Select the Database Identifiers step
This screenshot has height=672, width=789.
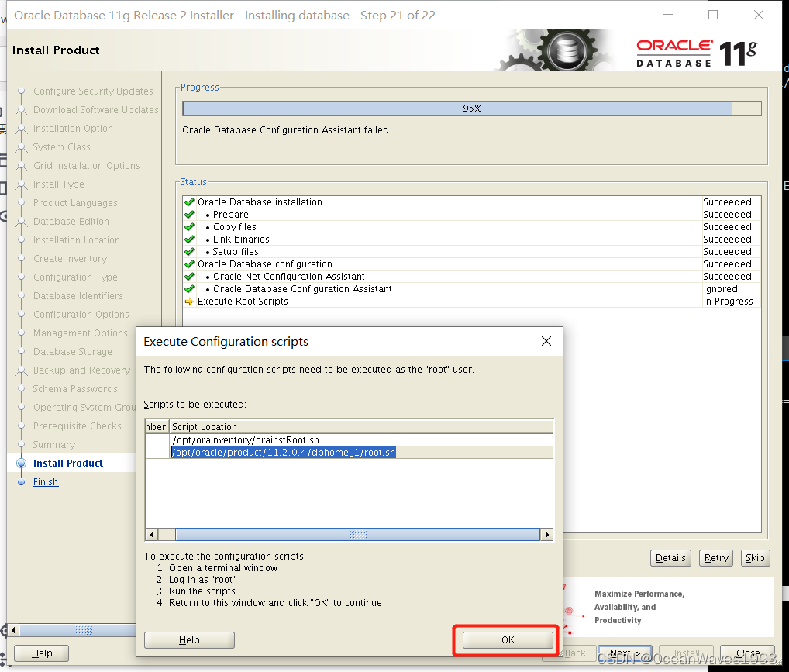tap(78, 295)
